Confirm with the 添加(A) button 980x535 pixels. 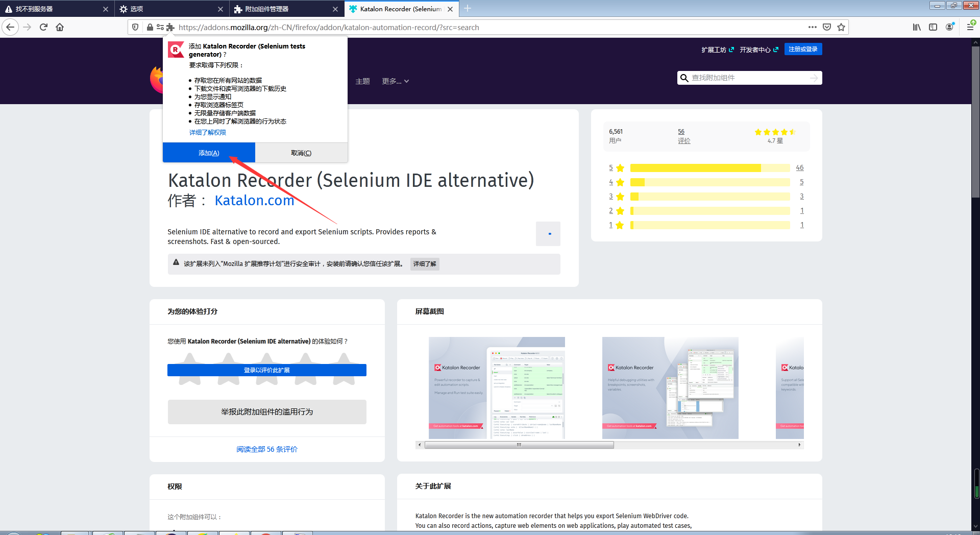pos(209,153)
